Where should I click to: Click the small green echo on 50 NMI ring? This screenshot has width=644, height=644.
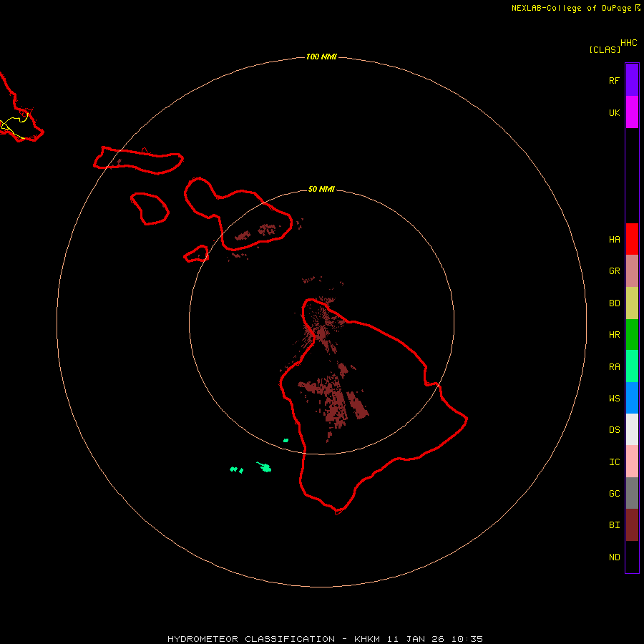click(286, 440)
